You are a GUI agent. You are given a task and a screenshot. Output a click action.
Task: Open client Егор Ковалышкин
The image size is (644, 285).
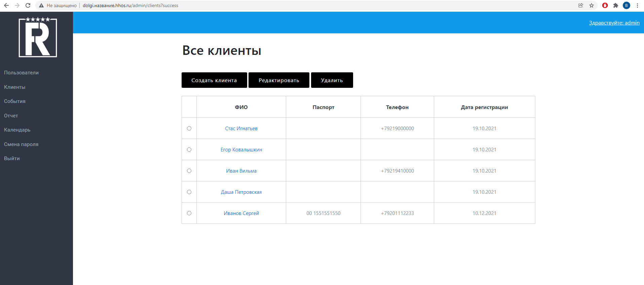pyautogui.click(x=241, y=150)
